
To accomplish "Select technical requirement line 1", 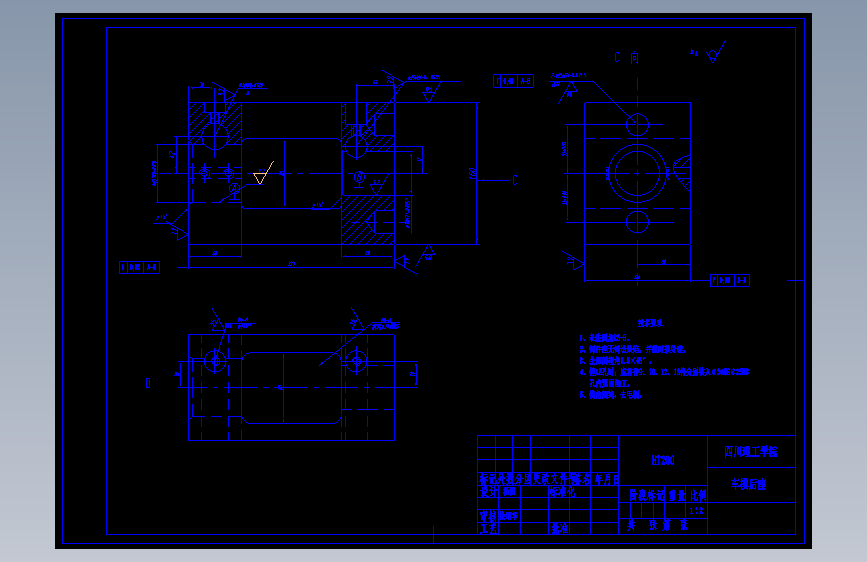I will point(604,337).
